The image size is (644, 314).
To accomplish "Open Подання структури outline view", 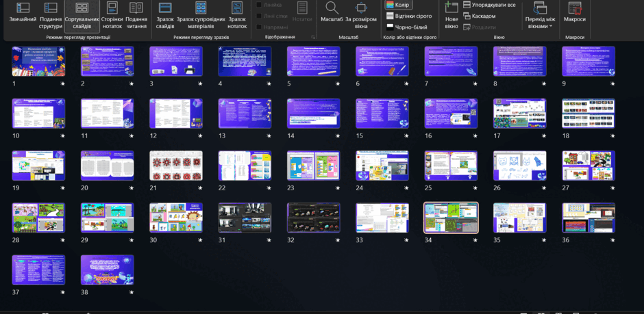I will (x=51, y=15).
